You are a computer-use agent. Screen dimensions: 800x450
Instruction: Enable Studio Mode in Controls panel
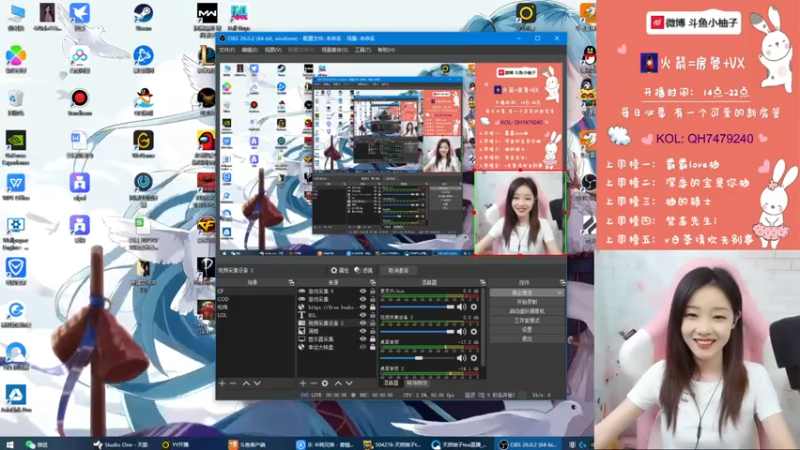pos(527,320)
